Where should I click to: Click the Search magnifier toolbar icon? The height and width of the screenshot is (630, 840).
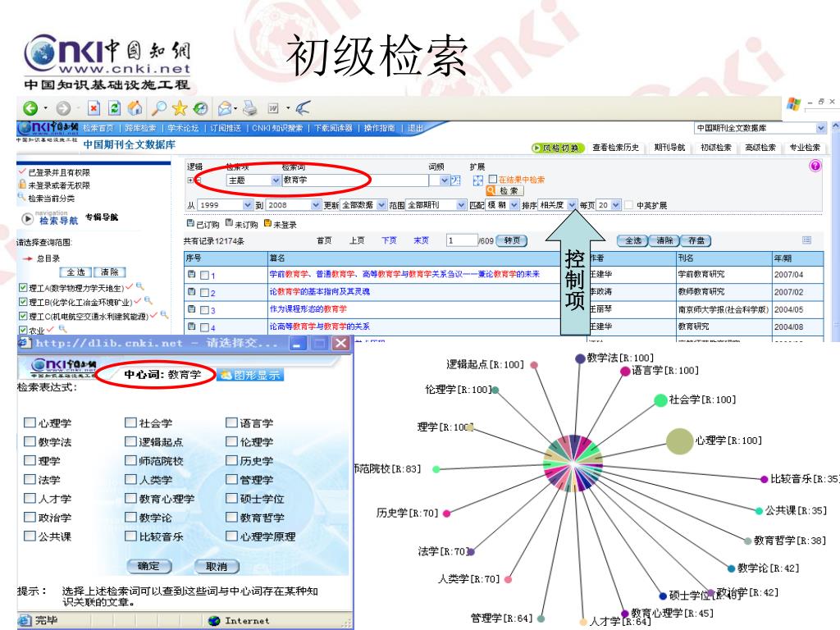[x=159, y=108]
